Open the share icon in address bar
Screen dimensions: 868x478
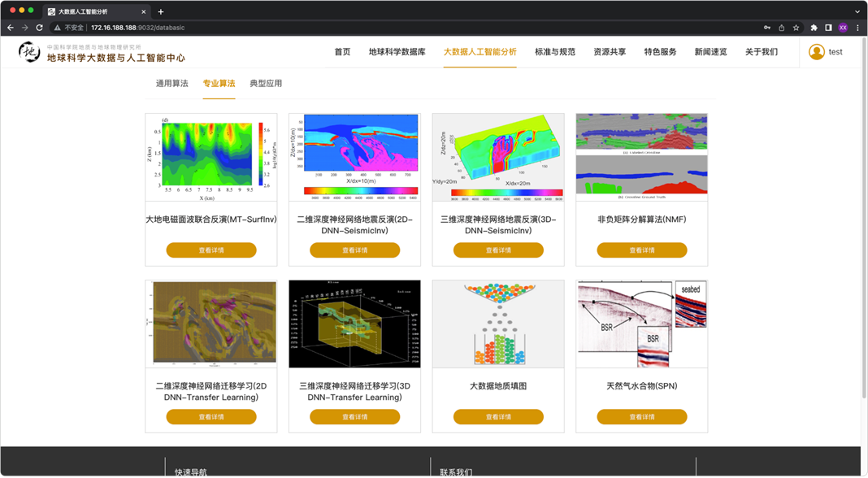(x=781, y=28)
